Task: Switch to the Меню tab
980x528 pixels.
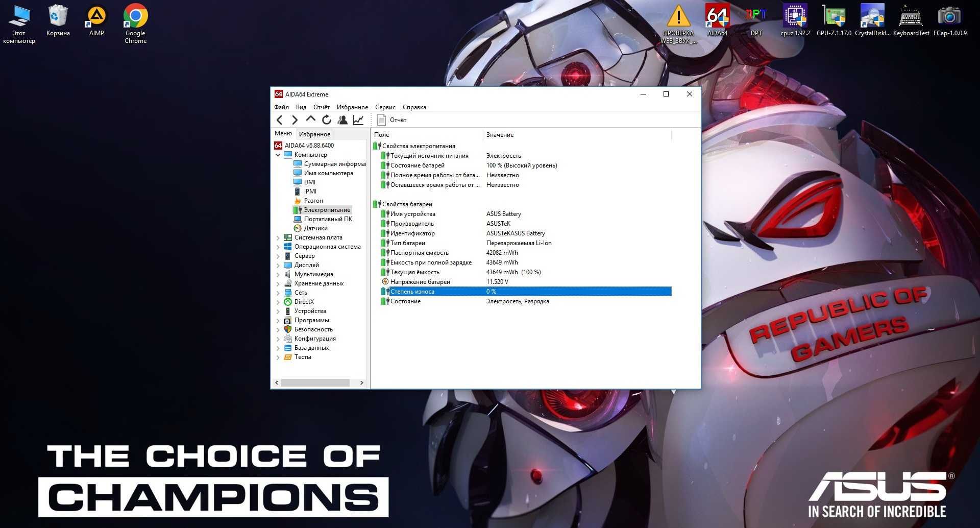Action: coord(283,133)
